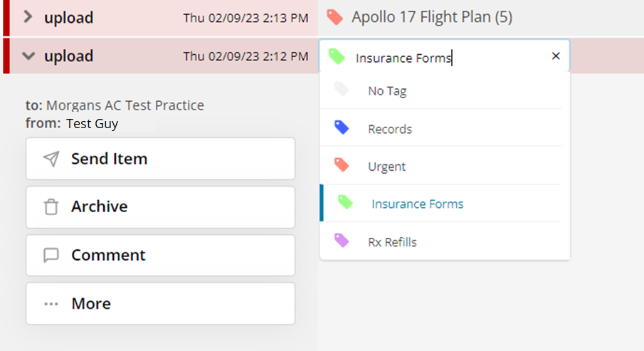Click the red tag beside Apollo 17 Flight Plan
Screen dimensions: 644x351
pyautogui.click(x=334, y=17)
